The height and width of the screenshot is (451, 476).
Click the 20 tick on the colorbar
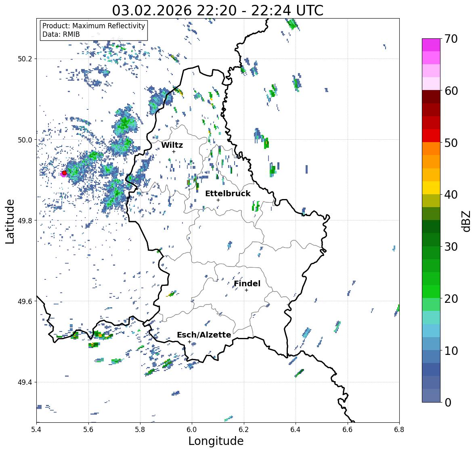(x=451, y=299)
